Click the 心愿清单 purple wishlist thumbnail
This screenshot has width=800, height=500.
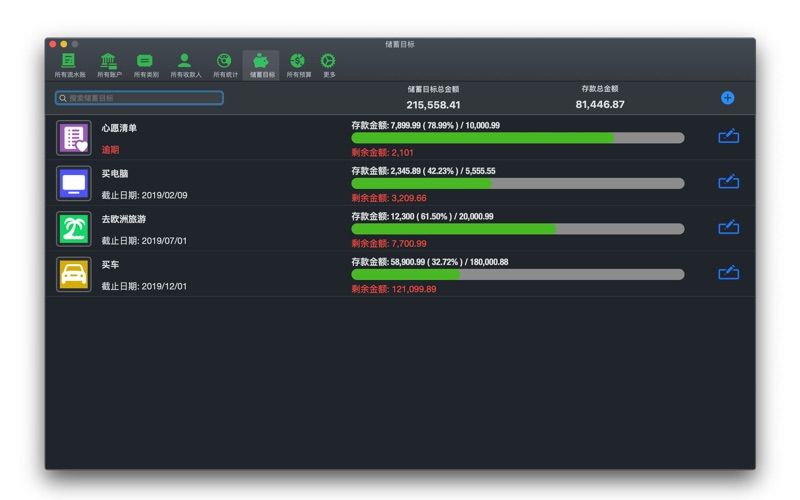[x=74, y=138]
